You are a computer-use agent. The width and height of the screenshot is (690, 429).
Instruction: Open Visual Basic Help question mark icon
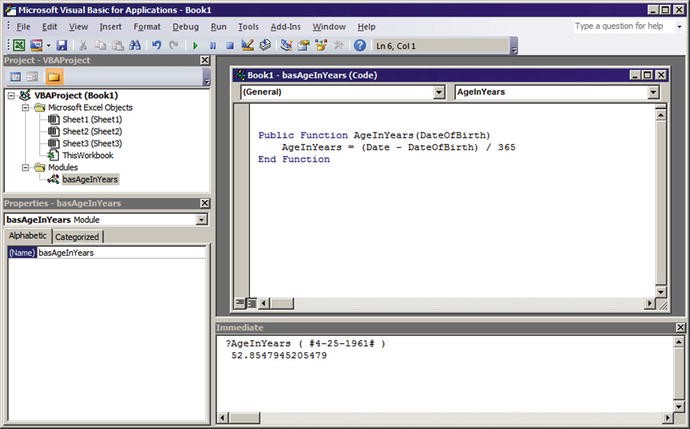[360, 45]
